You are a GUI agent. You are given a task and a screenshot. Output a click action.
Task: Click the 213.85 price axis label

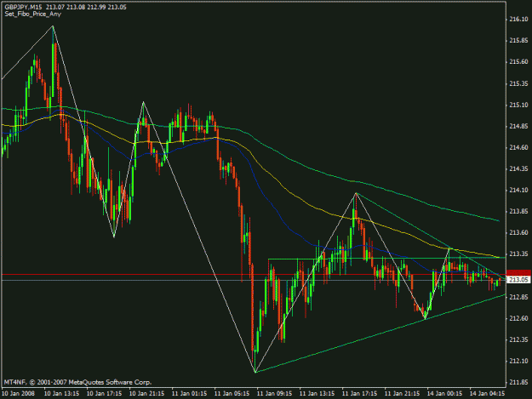tap(518, 212)
